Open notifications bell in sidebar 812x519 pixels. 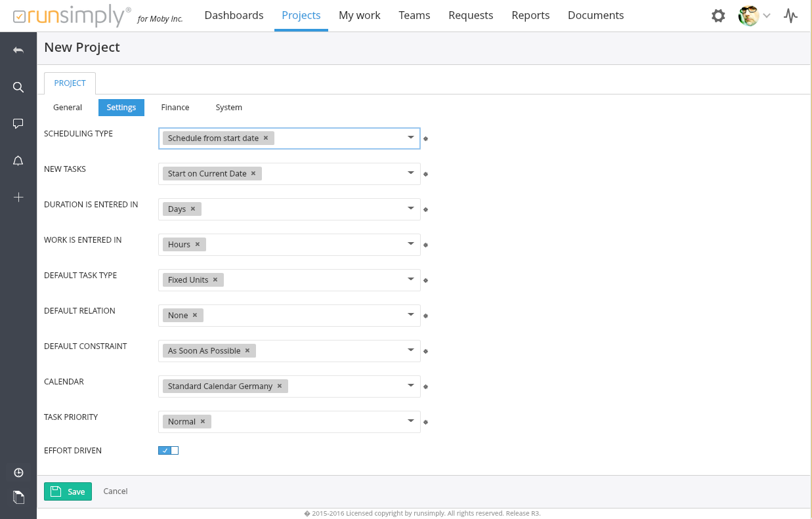click(18, 161)
